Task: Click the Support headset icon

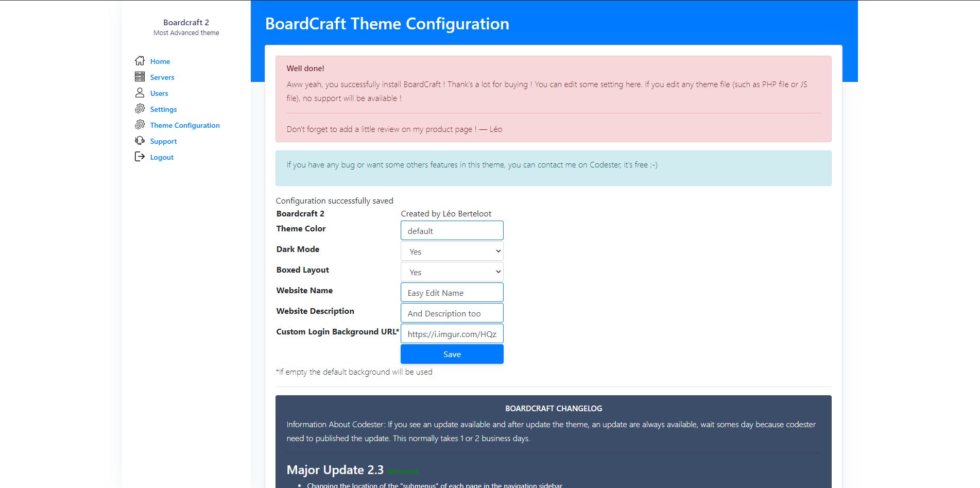Action: coord(140,141)
